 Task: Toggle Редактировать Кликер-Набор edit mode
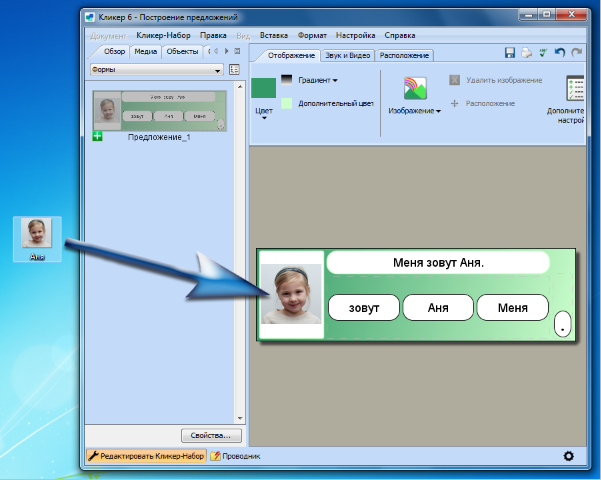145,456
